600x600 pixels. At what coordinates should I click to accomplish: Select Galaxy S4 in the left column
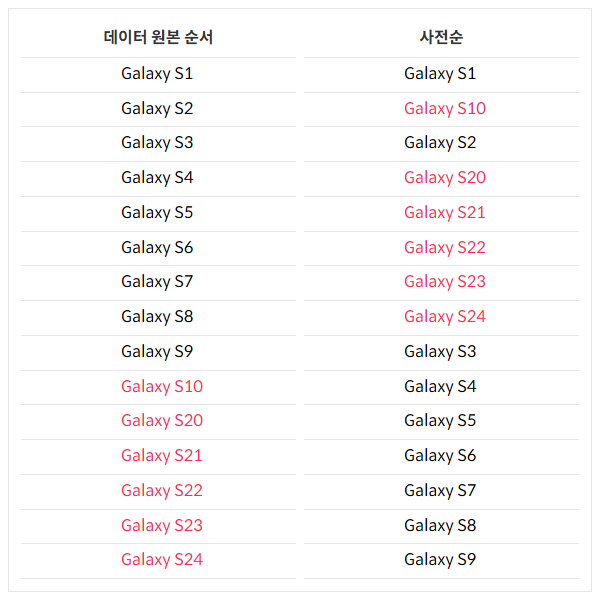pos(157,178)
